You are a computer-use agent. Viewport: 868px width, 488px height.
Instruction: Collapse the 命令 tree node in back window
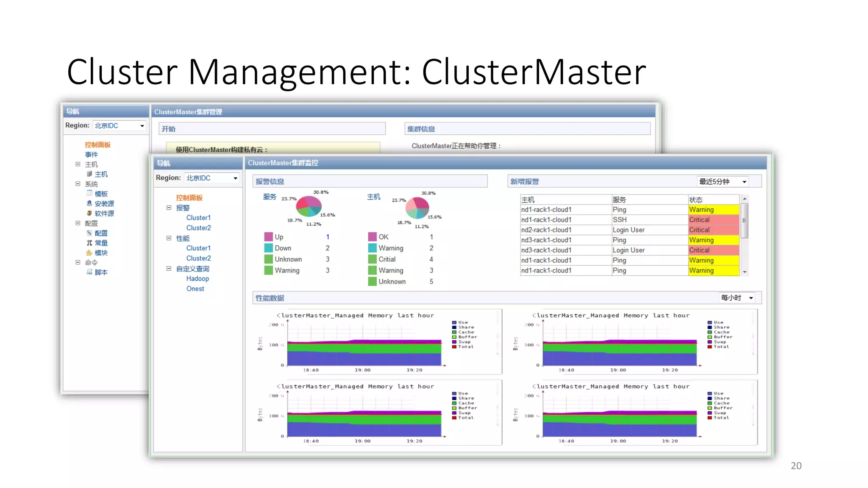coord(78,262)
